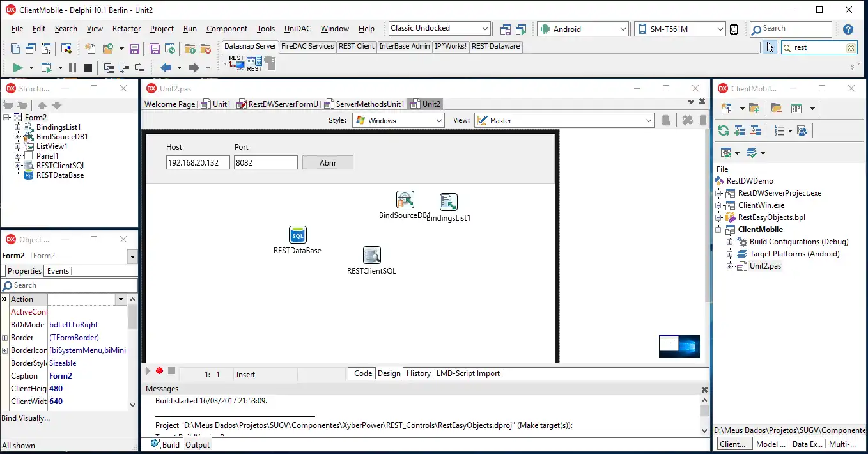Screen dimensions: 868x454
Task: Click the desktop preview thumbnail
Action: (x=679, y=347)
